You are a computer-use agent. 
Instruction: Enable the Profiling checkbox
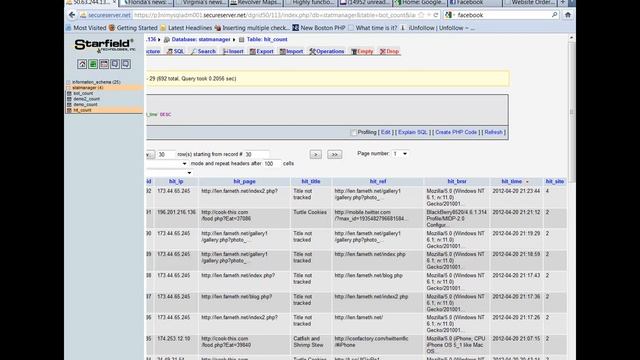click(354, 132)
